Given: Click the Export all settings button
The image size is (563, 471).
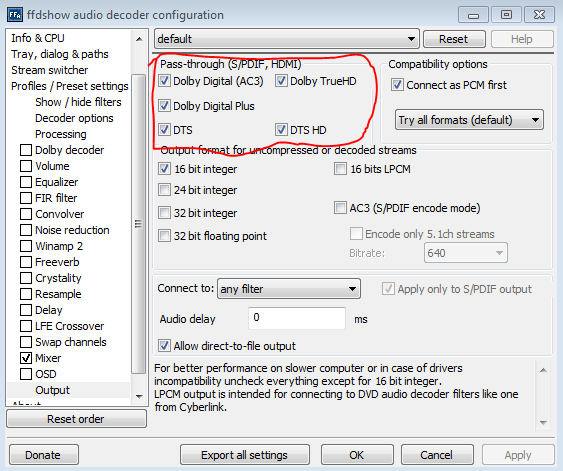Looking at the screenshot, I should click(x=245, y=455).
